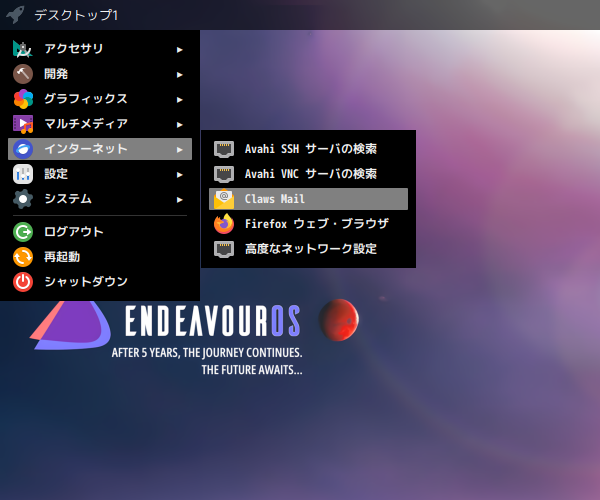This screenshot has height=500, width=600.
Task: Click the 設定 sliders icon
Action: click(x=23, y=174)
